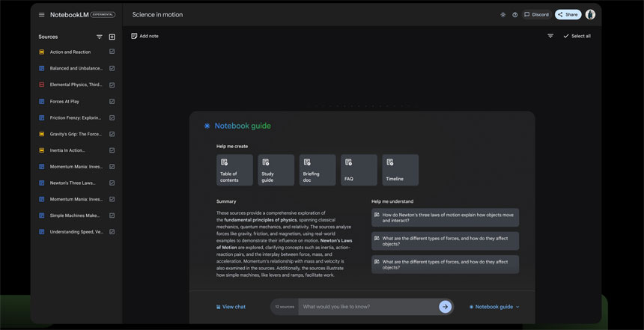The width and height of the screenshot is (644, 330).
Task: Open the Simple Machines Make source
Action: click(76, 216)
